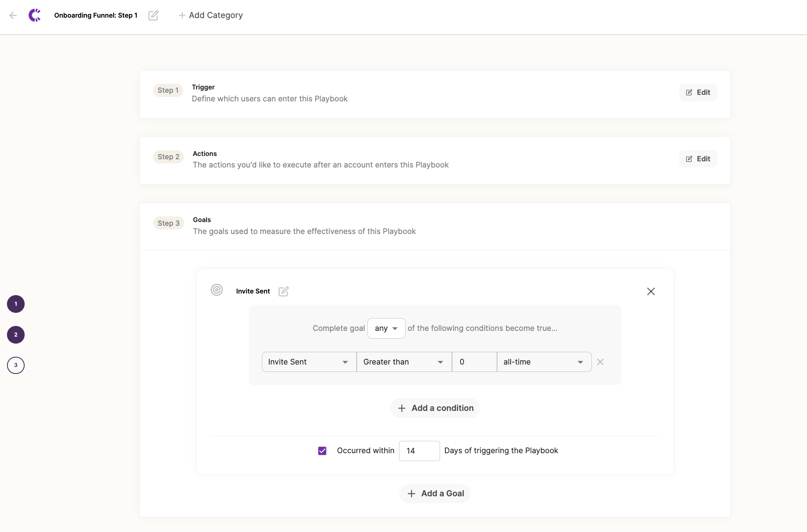Open the all-time timeframe dropdown
The height and width of the screenshot is (532, 807).
tap(544, 362)
